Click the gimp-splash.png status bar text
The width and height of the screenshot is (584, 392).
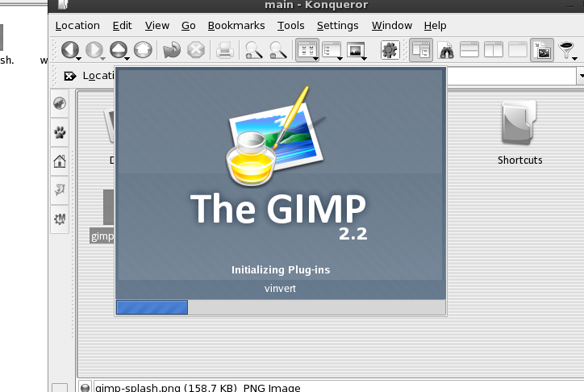[x=198, y=387]
